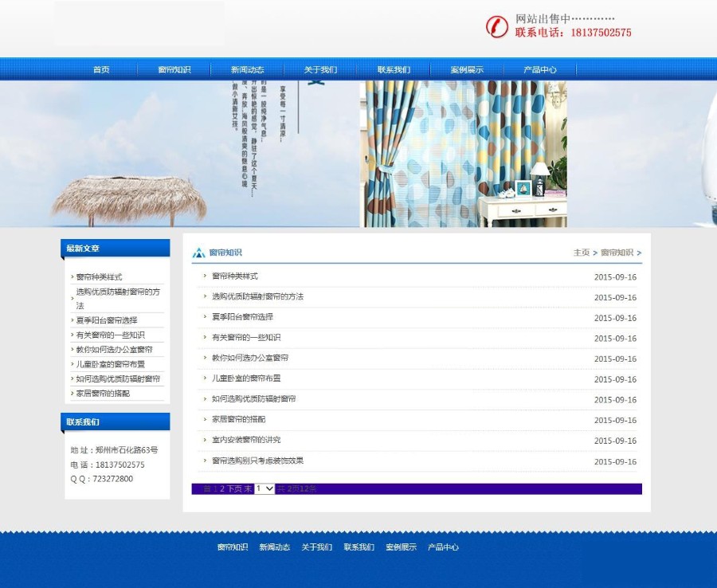Open article 儿童卧室的窗帘布置 in main list
717x588 pixels.
click(246, 378)
